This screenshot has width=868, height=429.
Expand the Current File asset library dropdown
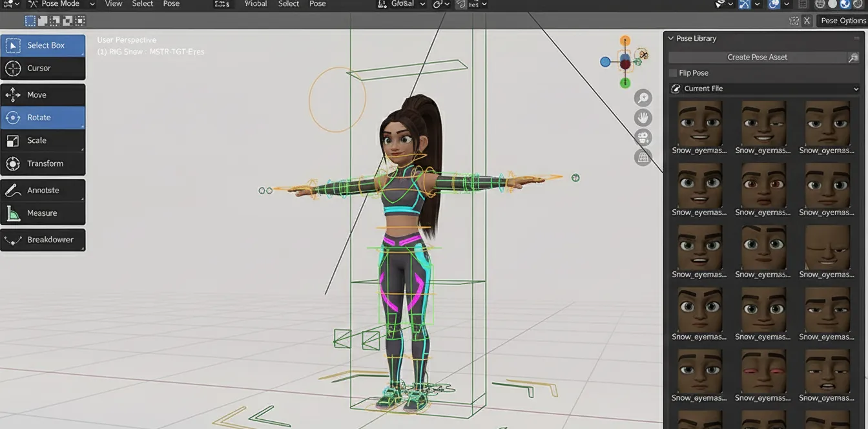(x=765, y=89)
